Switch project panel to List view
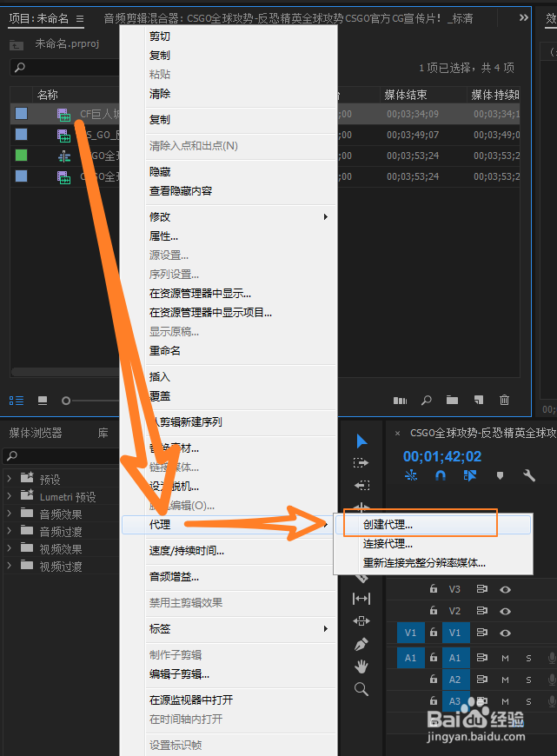This screenshot has height=756, width=557. (17, 401)
